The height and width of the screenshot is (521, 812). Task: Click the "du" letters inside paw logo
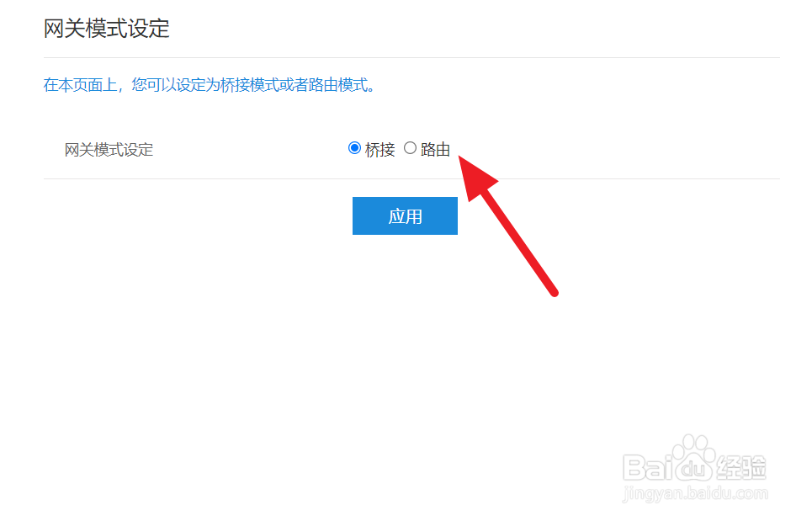(694, 469)
